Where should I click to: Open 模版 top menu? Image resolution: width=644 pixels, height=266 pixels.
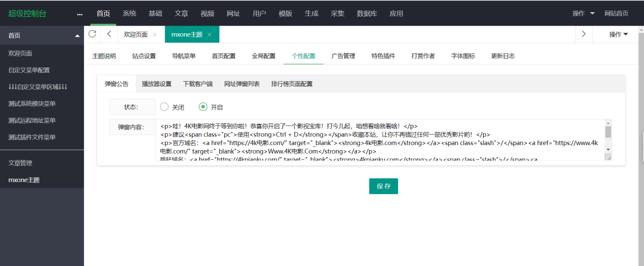[286, 14]
